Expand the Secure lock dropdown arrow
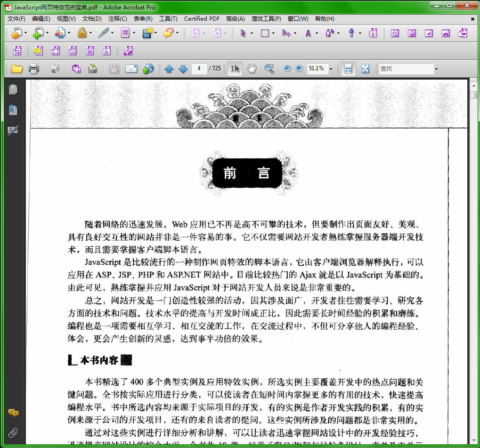The image size is (480, 448). click(x=90, y=33)
